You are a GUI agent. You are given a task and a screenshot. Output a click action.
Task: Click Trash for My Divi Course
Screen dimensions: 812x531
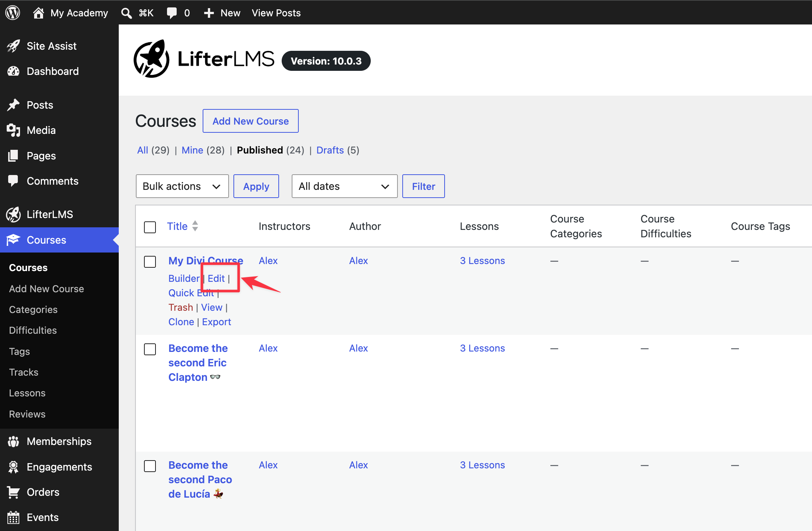point(181,307)
